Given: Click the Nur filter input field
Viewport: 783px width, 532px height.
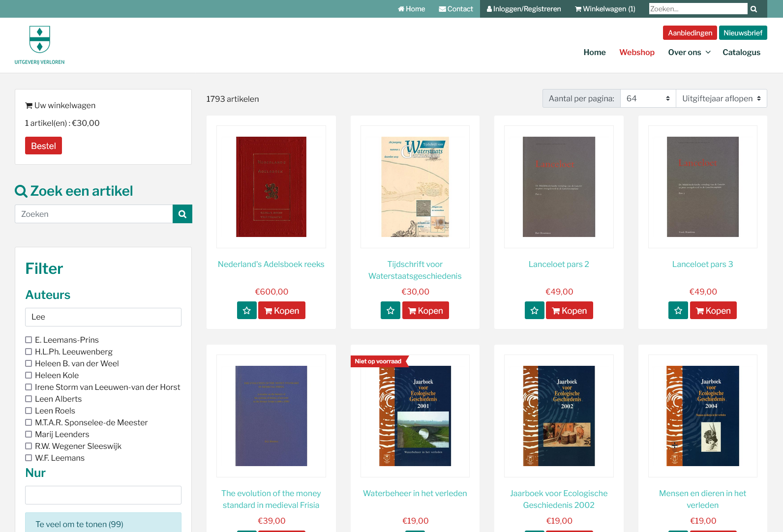Looking at the screenshot, I should click(x=103, y=495).
